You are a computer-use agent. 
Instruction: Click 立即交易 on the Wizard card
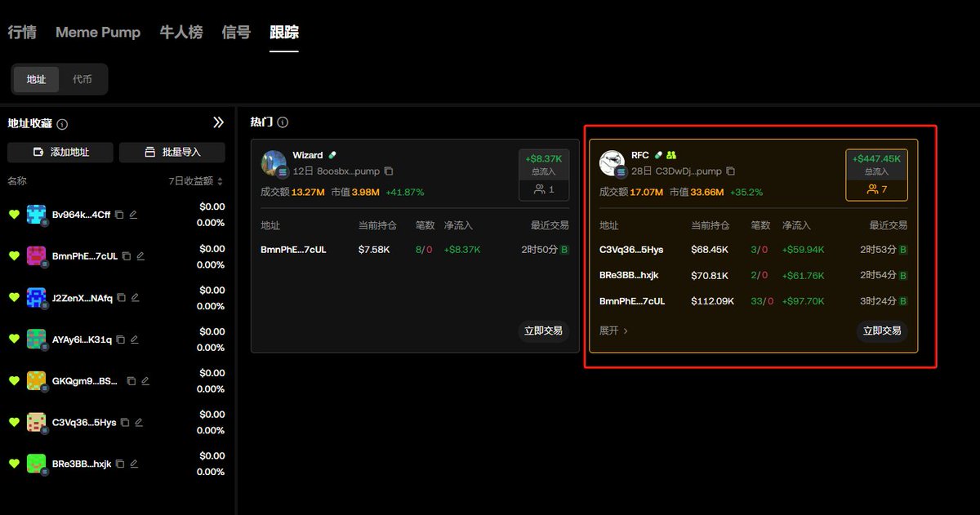pos(544,331)
